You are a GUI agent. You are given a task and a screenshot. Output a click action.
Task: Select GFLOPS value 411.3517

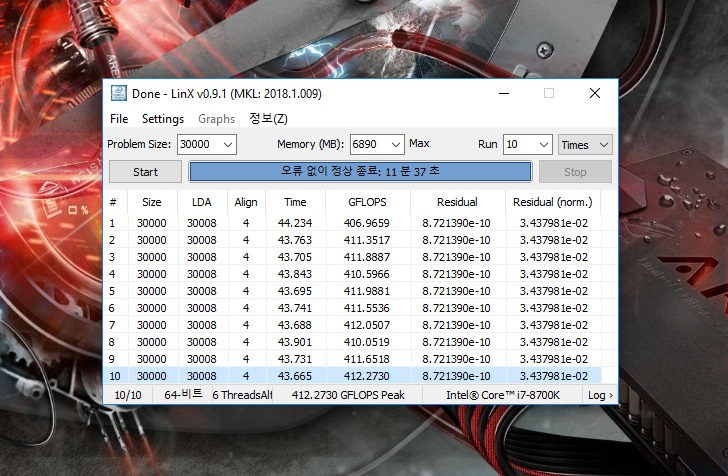[366, 240]
